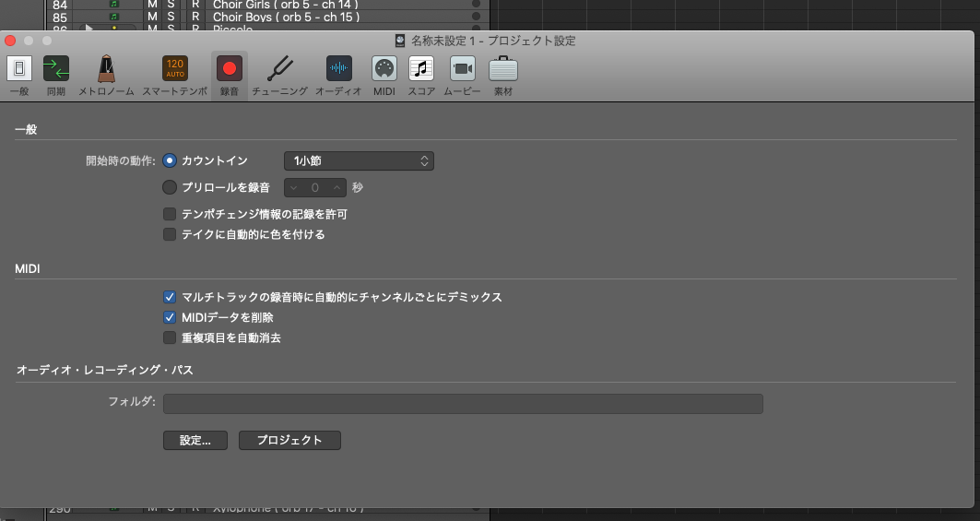Enable 重複項目を自動消去 checkbox

[x=170, y=337]
